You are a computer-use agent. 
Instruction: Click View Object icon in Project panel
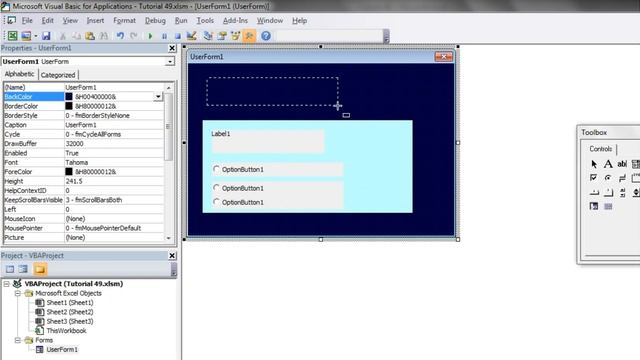point(23,269)
